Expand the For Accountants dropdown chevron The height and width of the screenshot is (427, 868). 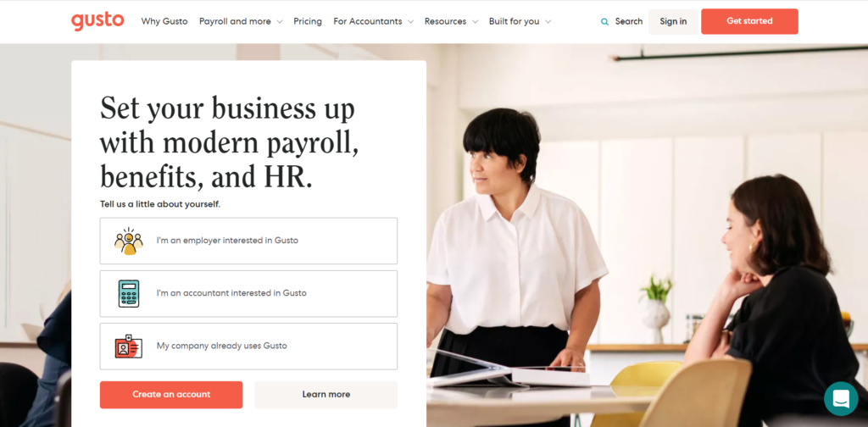click(x=410, y=21)
